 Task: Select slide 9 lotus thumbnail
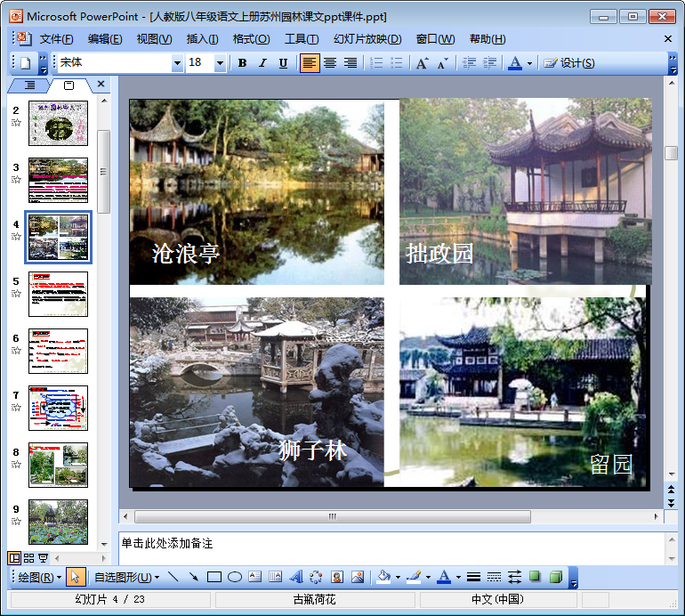click(58, 522)
